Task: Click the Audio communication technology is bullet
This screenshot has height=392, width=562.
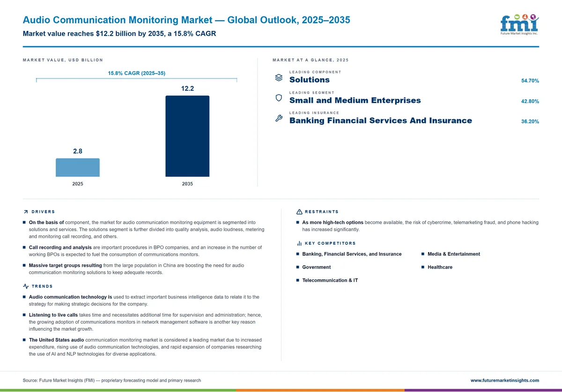Action: [x=141, y=300]
